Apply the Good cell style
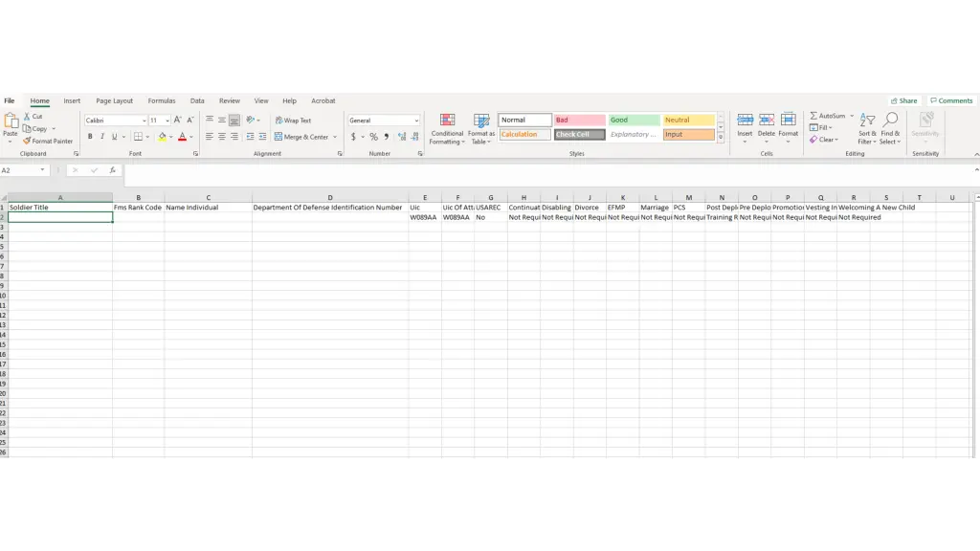This screenshot has width=980, height=551. click(x=634, y=120)
